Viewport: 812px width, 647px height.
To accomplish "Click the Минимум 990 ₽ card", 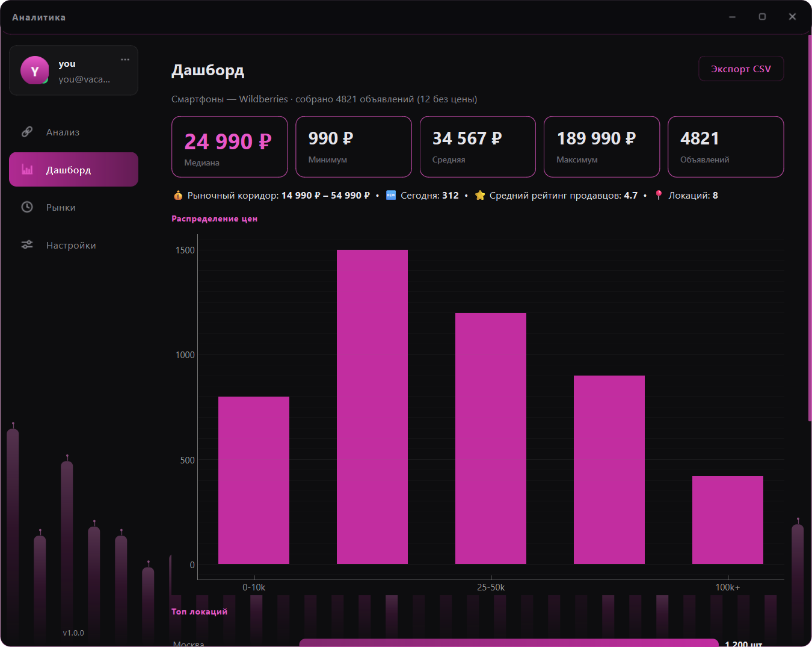I will tap(354, 147).
